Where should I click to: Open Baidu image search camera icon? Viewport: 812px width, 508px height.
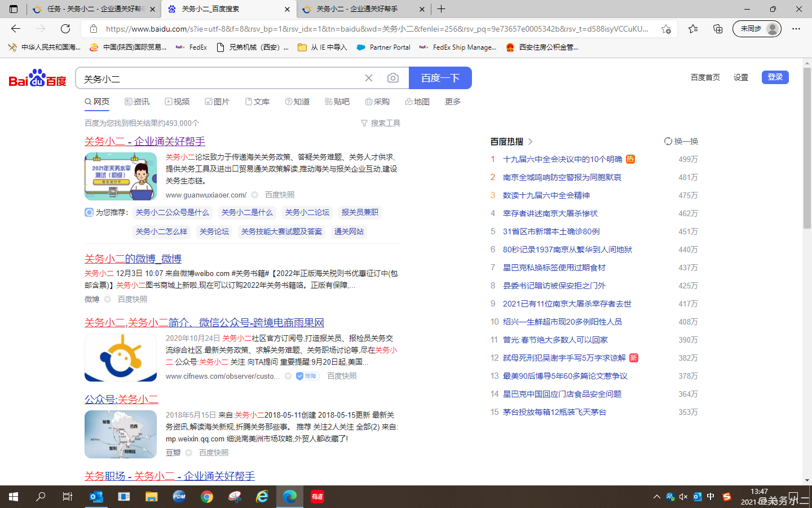(x=393, y=78)
